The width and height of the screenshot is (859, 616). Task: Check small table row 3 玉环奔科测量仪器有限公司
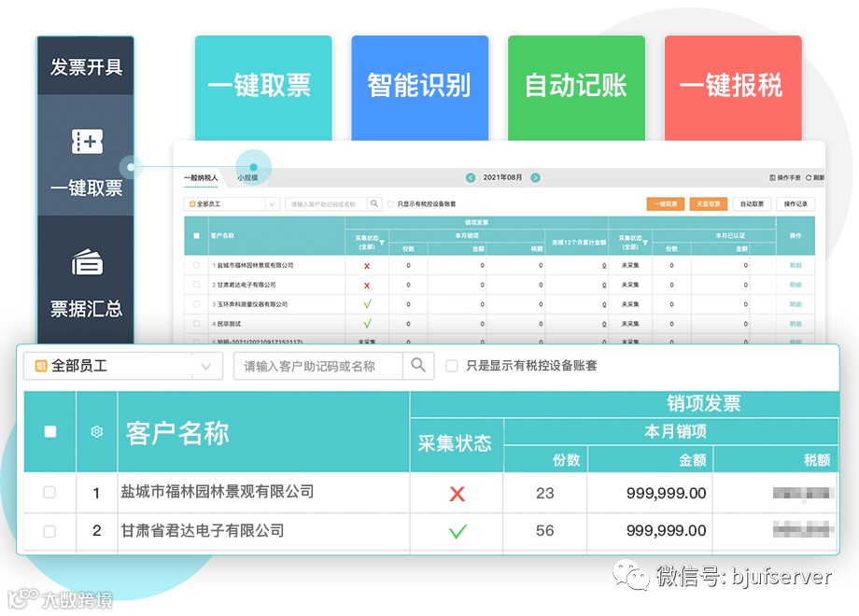[x=196, y=304]
